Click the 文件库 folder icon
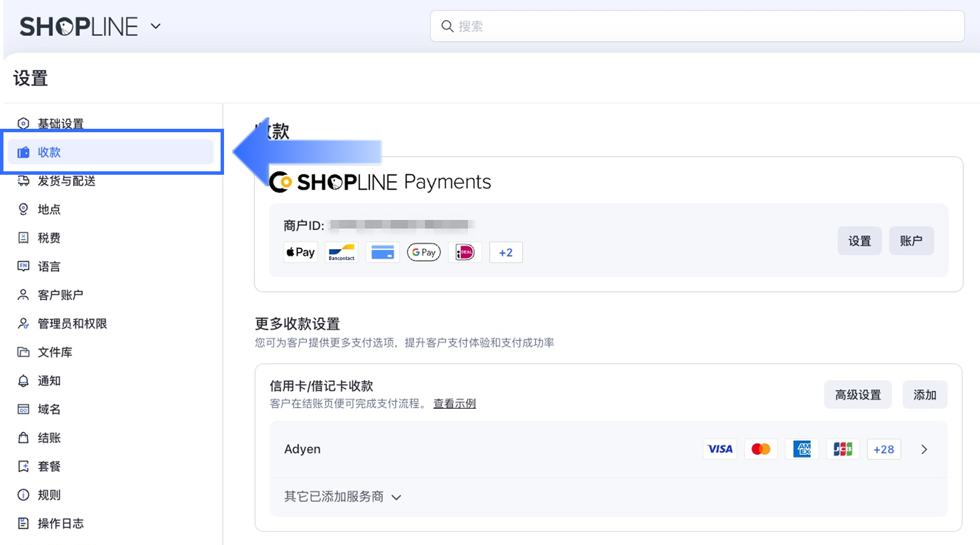 (x=23, y=352)
